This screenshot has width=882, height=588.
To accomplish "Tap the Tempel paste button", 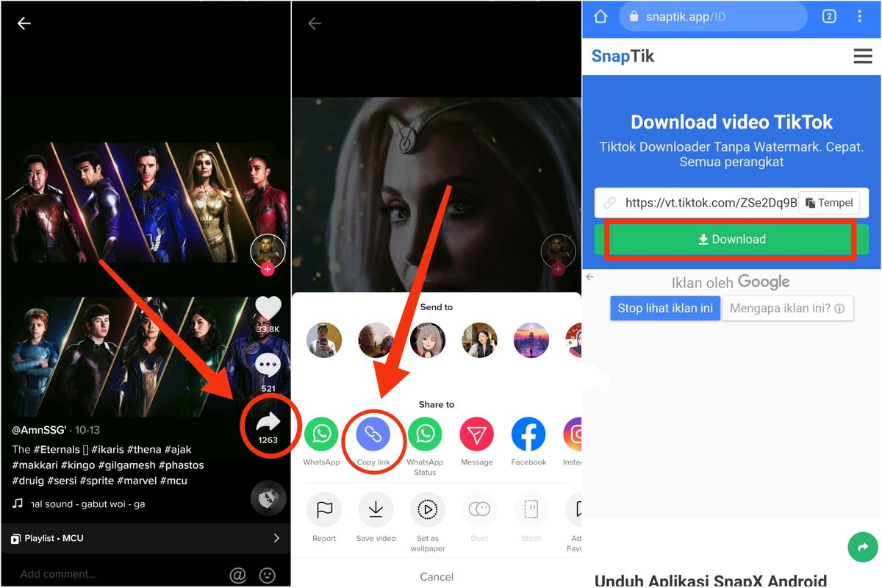I will [829, 203].
